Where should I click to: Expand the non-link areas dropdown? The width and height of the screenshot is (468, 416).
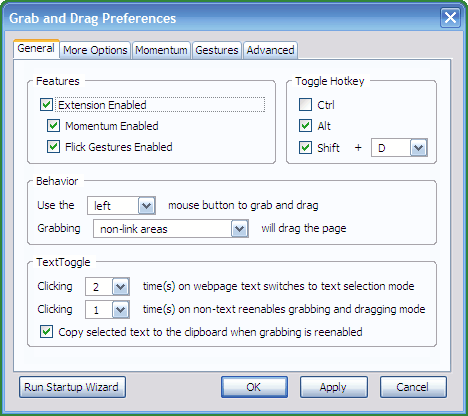point(171,229)
